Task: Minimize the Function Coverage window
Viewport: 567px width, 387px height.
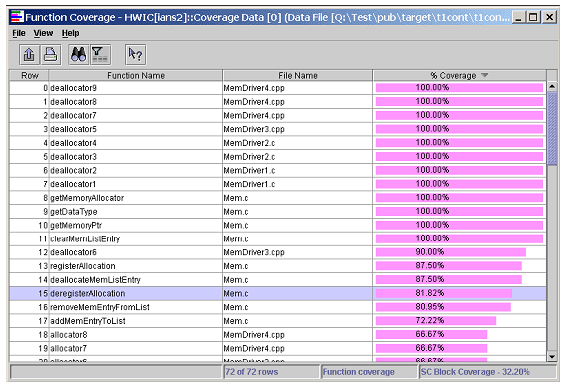Action: tap(518, 17)
